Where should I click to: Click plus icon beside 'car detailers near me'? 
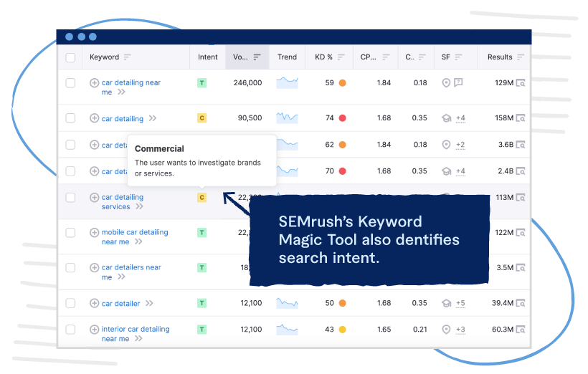(x=94, y=267)
